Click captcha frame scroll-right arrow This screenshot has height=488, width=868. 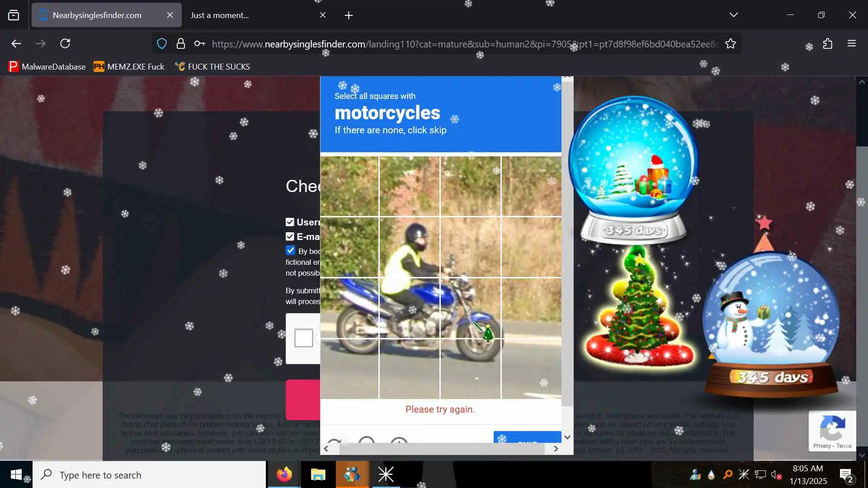point(556,449)
